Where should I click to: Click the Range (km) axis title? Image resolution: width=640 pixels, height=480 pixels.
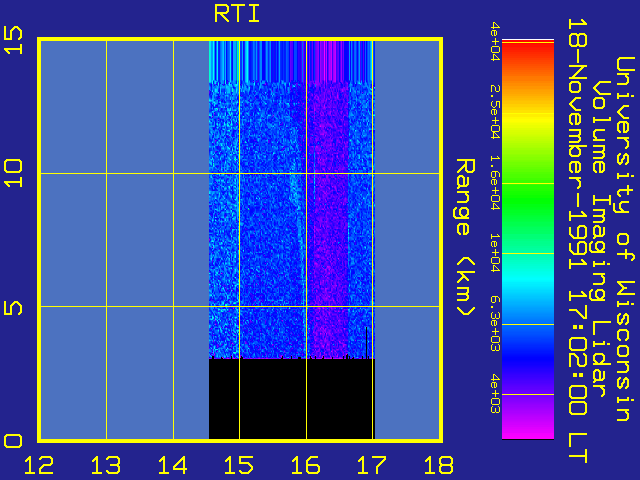[465, 237]
